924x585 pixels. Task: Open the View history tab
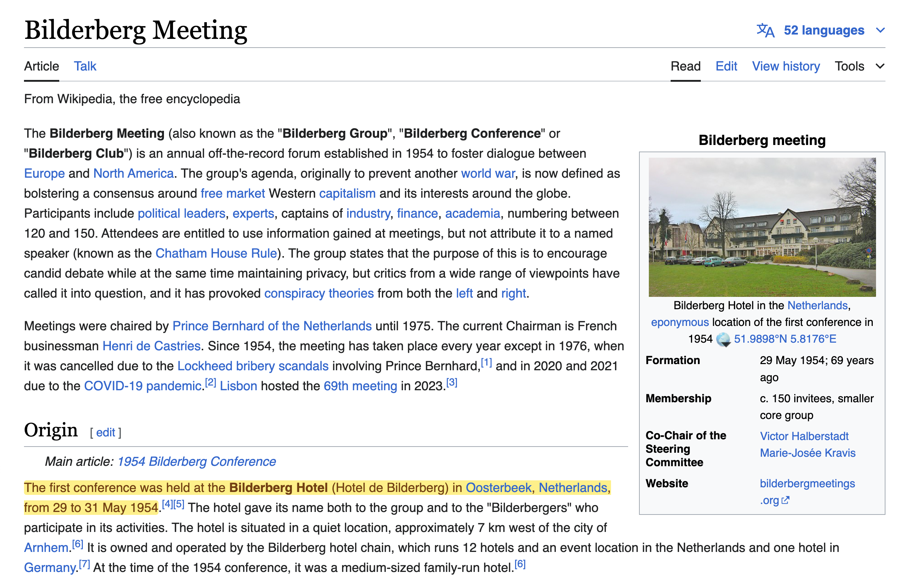coord(786,66)
